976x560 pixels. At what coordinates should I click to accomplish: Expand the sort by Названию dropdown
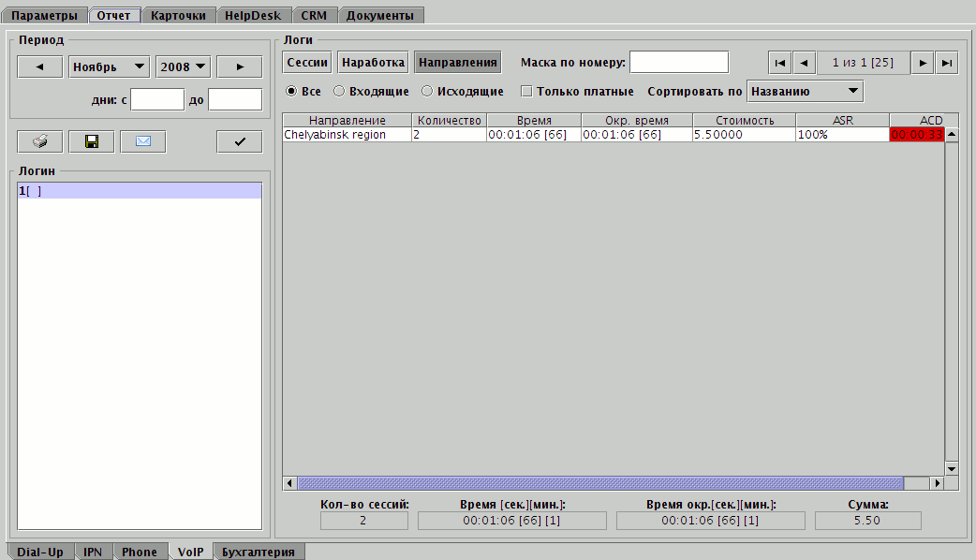[805, 91]
